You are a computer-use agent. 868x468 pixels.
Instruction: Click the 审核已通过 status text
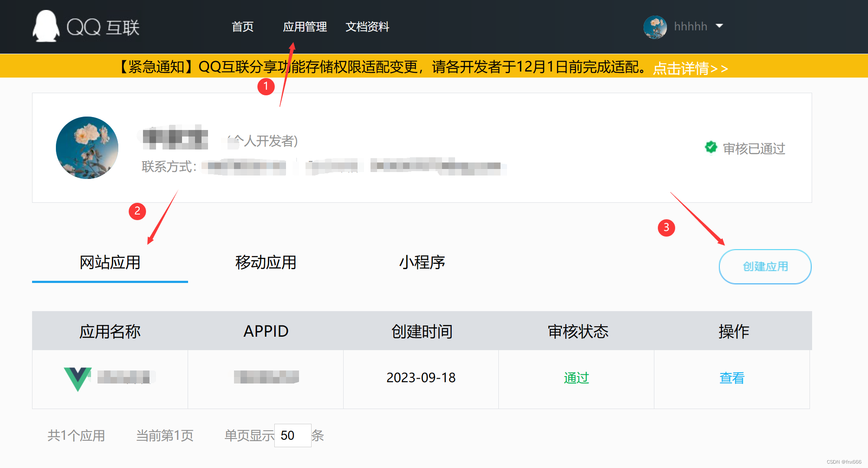754,149
